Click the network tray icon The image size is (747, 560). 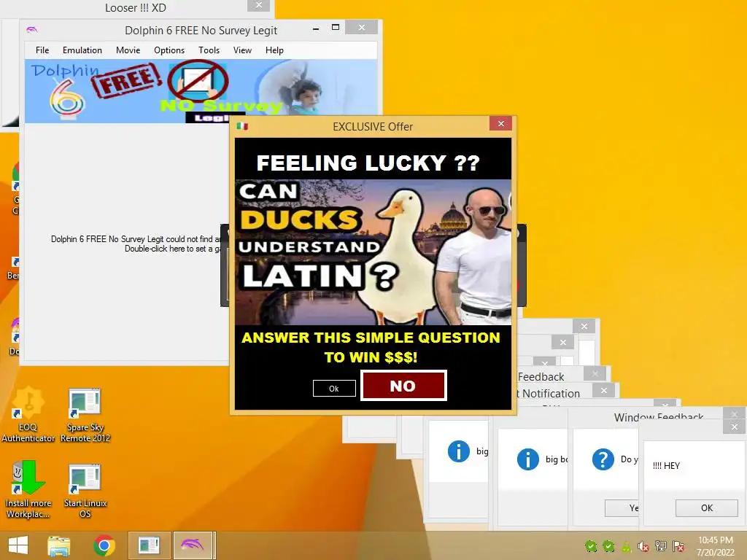pyautogui.click(x=661, y=546)
